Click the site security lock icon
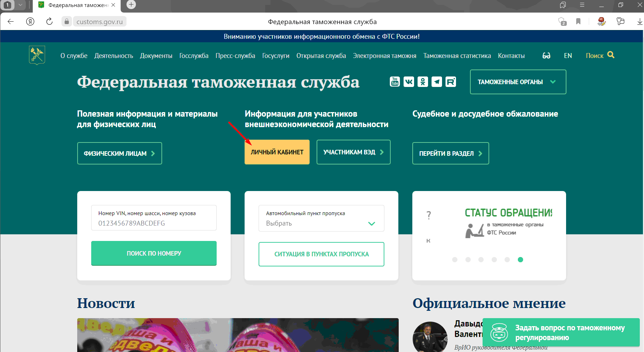644x352 pixels. tap(67, 22)
